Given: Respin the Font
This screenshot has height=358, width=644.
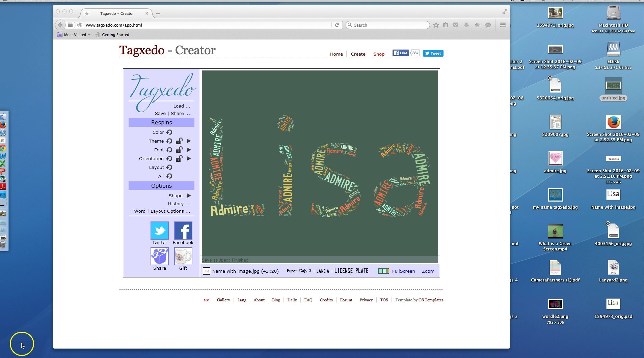Looking at the screenshot, I should (x=169, y=150).
